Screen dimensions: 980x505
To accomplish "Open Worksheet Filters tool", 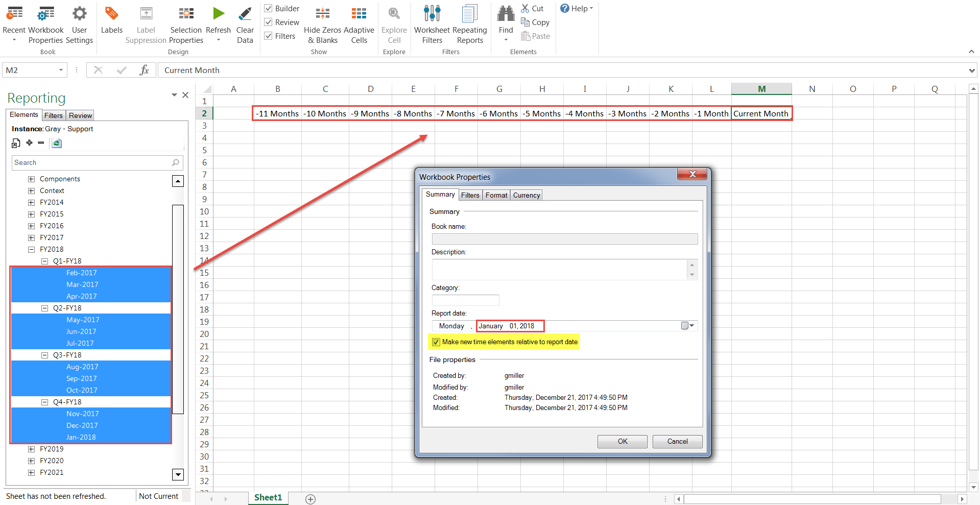I will (432, 25).
